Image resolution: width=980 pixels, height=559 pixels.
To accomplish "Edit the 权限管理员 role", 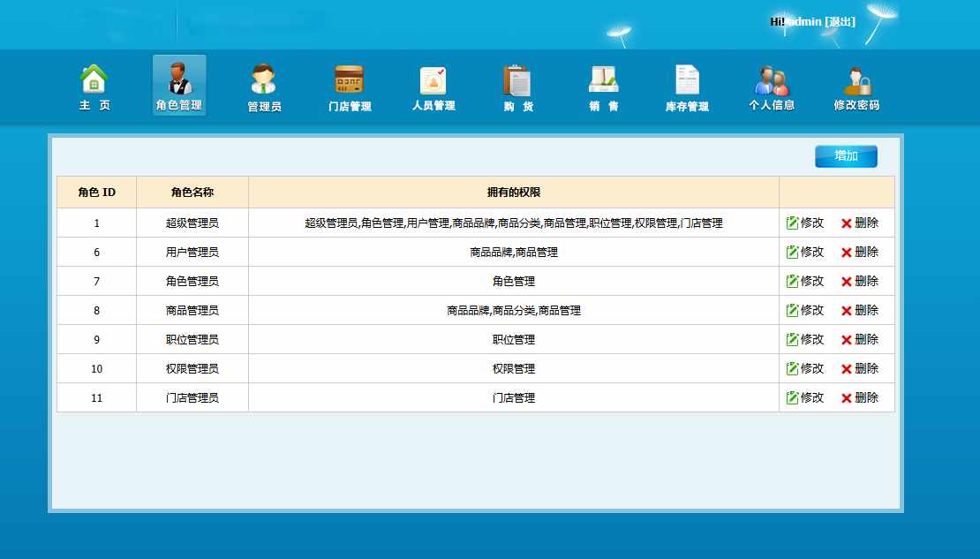I will coord(805,369).
